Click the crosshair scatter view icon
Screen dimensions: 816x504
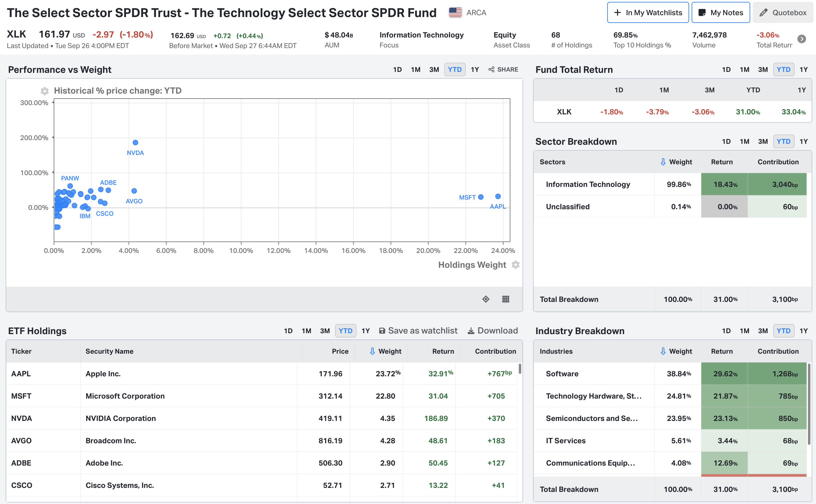point(486,299)
